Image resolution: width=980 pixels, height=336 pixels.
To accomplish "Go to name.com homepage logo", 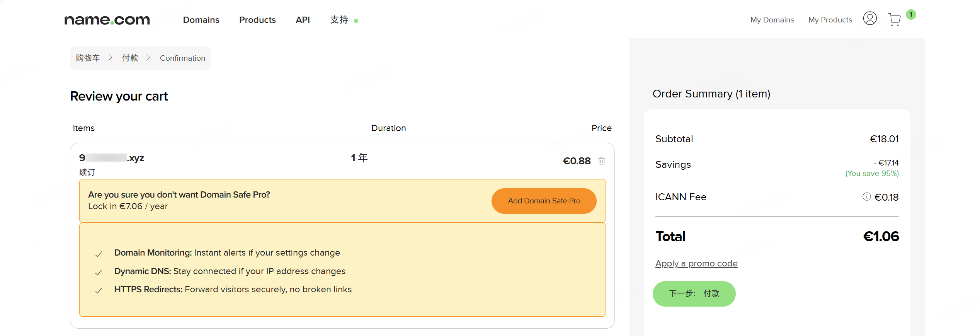I will 107,20.
